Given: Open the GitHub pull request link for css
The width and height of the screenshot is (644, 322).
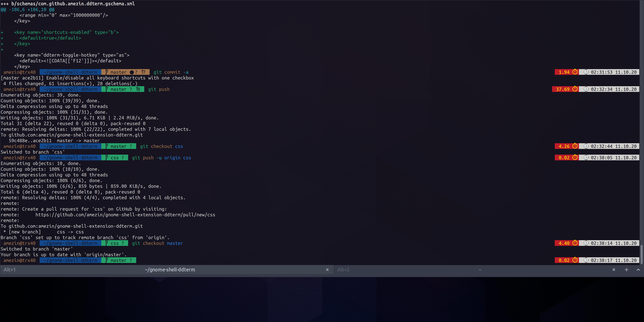Looking at the screenshot, I should point(125,215).
